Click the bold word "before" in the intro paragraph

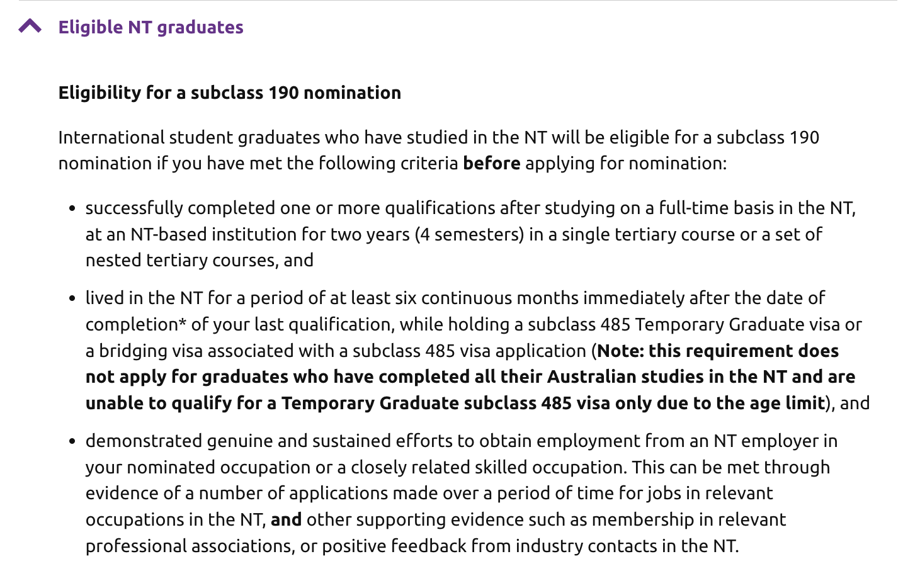click(491, 163)
